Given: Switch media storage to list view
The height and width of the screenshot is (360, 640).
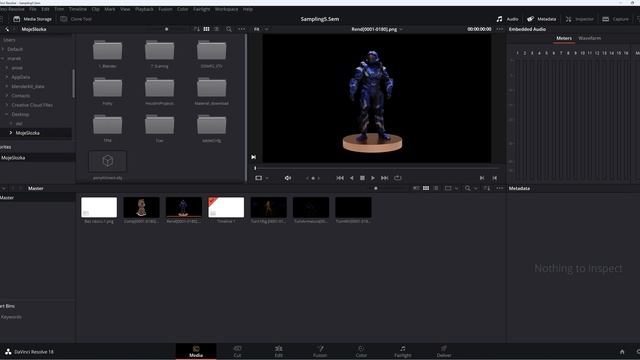Looking at the screenshot, I should click(217, 29).
